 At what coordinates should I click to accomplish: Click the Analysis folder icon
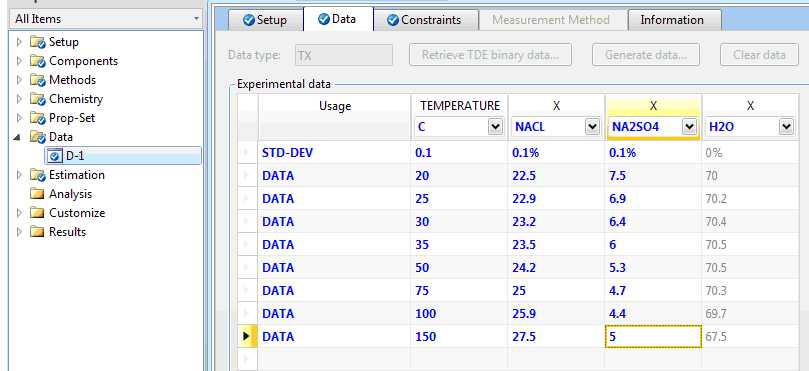[x=37, y=194]
